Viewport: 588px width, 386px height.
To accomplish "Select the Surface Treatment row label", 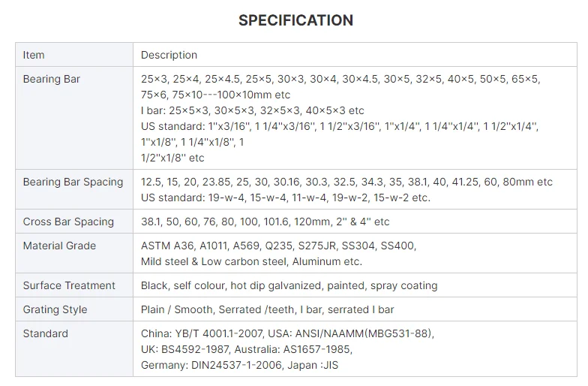I will click(x=69, y=285).
